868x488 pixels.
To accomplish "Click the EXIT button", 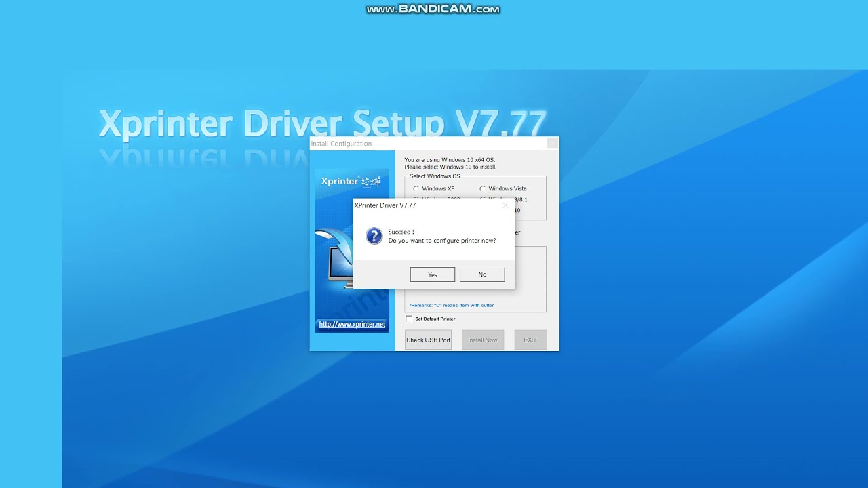I will coord(530,340).
